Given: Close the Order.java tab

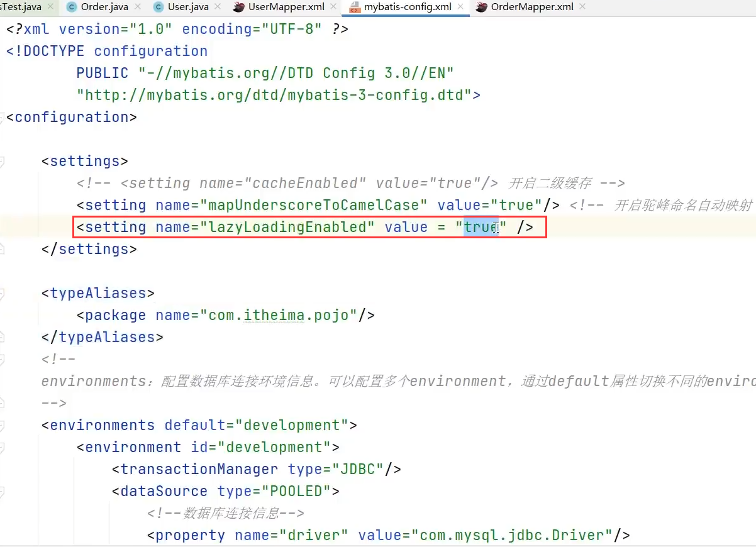Looking at the screenshot, I should point(137,7).
